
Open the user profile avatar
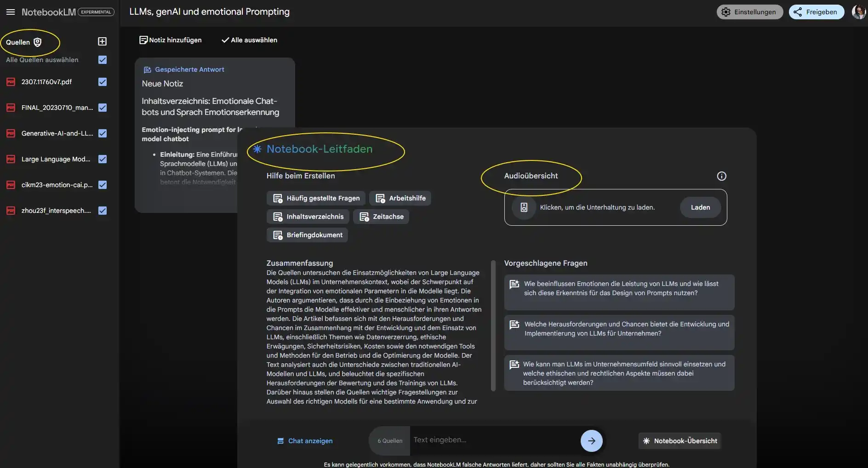click(858, 12)
